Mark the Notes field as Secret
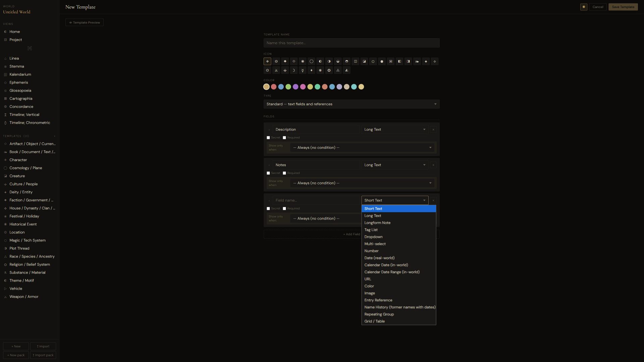 coord(268,173)
